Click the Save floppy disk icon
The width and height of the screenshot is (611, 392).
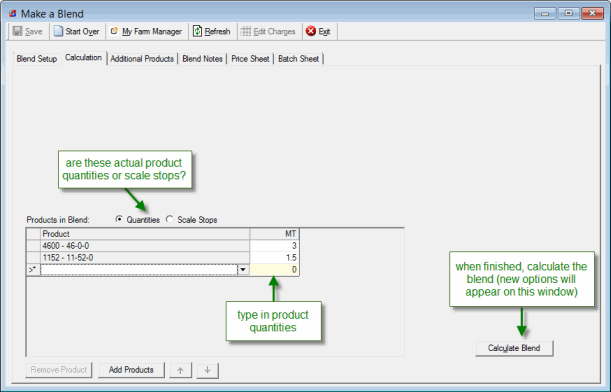pos(18,31)
